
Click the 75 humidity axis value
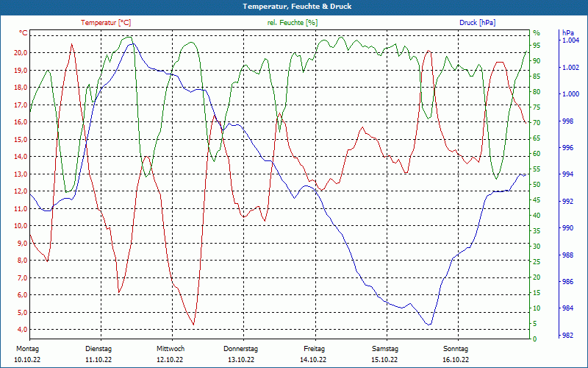click(x=537, y=107)
